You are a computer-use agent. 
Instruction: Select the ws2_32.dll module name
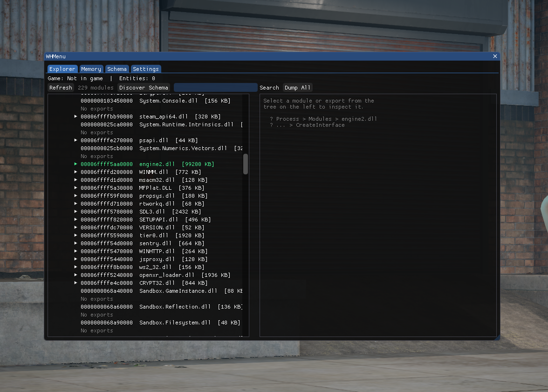pyautogui.click(x=155, y=267)
